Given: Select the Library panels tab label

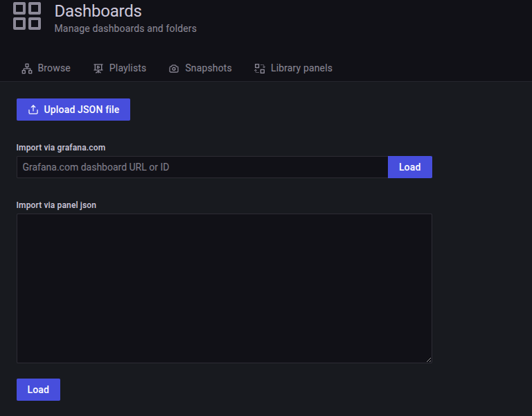Looking at the screenshot, I should click(301, 68).
